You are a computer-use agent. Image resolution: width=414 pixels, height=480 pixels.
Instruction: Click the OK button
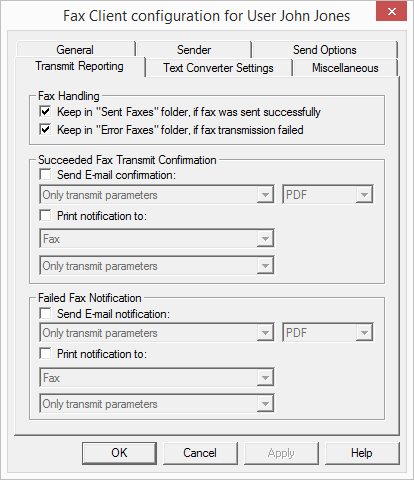119,453
